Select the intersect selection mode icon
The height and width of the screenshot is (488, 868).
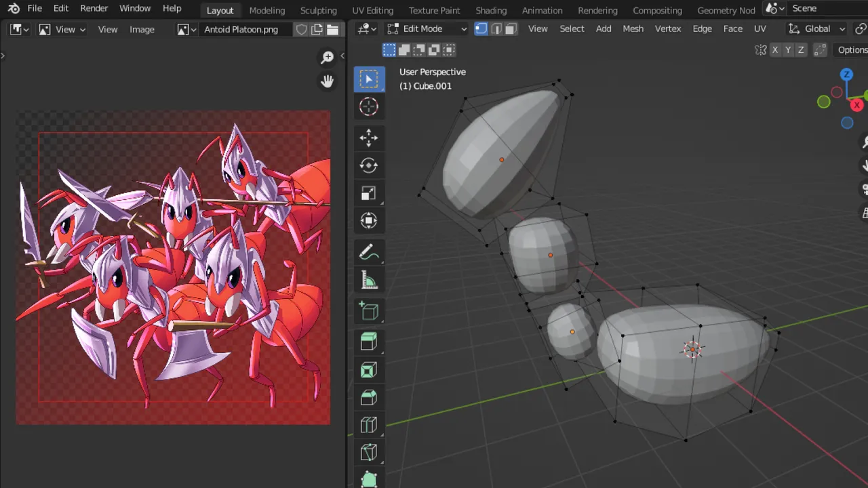click(x=449, y=49)
